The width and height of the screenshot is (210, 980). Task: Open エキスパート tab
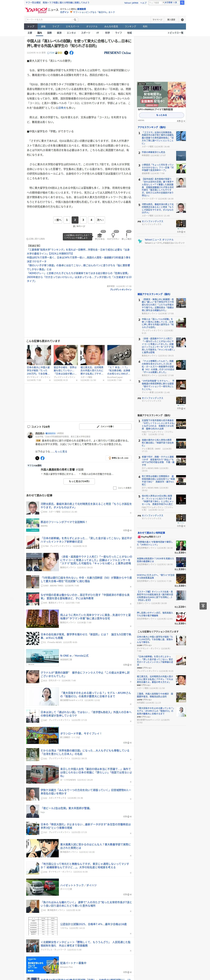[72, 27]
